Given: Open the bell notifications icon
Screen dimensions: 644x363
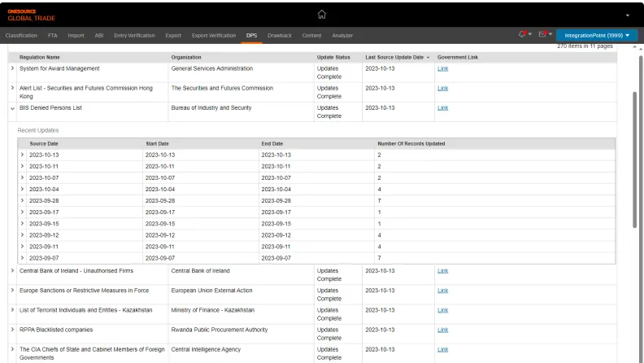Looking at the screenshot, I should [522, 35].
